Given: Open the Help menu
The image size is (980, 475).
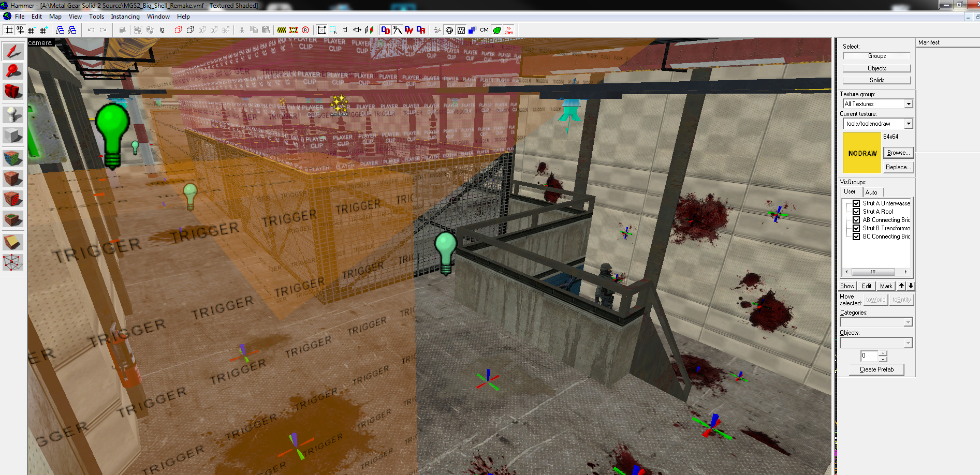Looking at the screenshot, I should [x=183, y=17].
